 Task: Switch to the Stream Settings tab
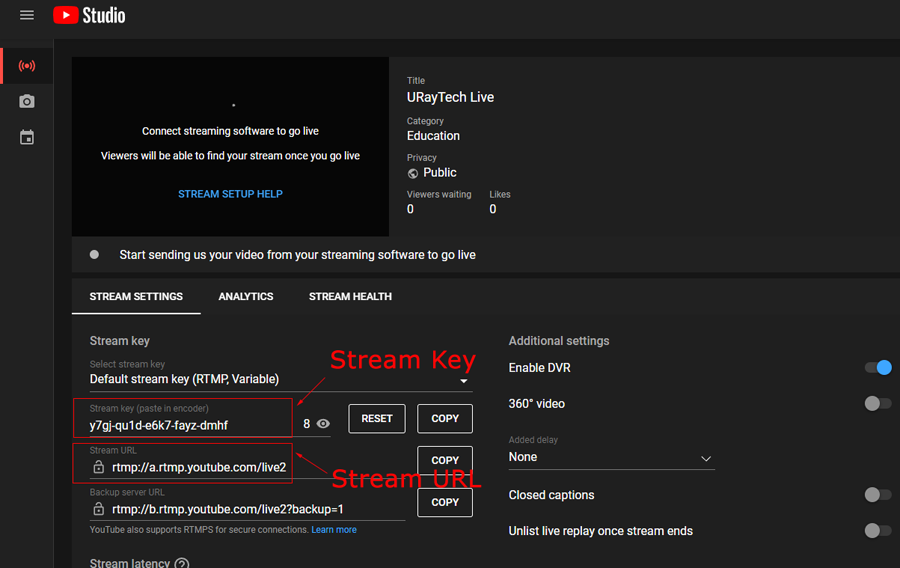pyautogui.click(x=136, y=297)
